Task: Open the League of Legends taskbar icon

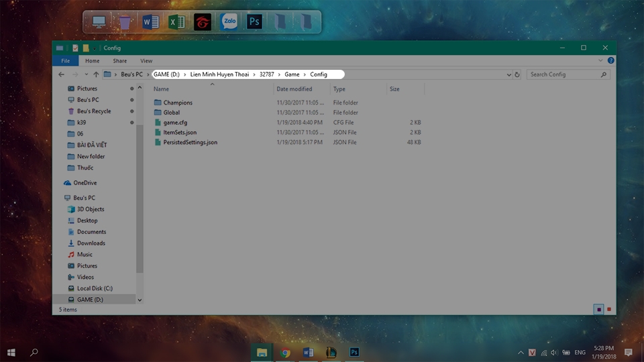Action: tap(331, 352)
